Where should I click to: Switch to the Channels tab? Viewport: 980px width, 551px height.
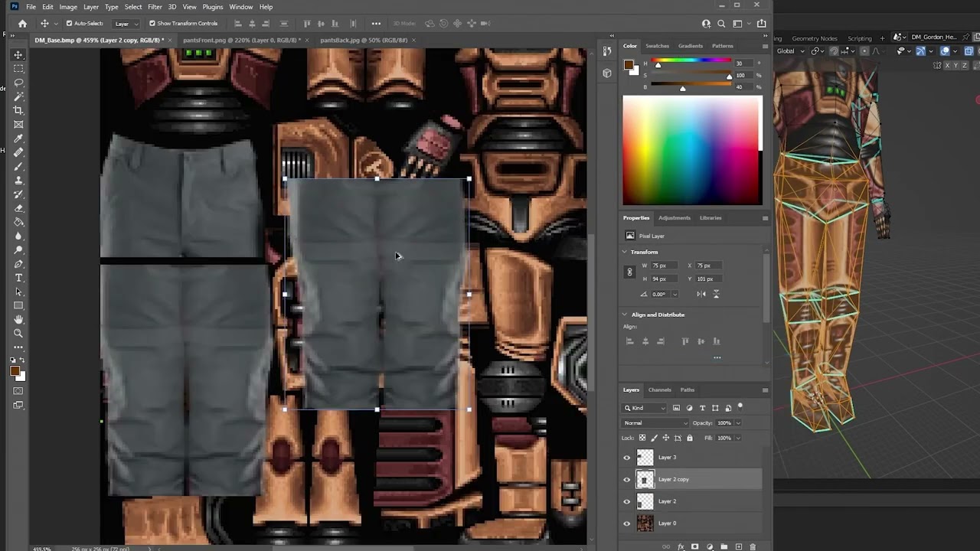[659, 390]
